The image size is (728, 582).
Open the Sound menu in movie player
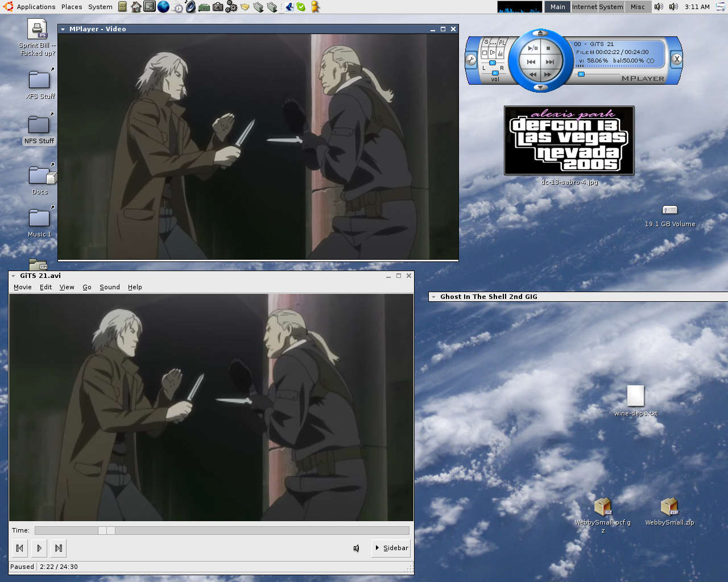[110, 287]
